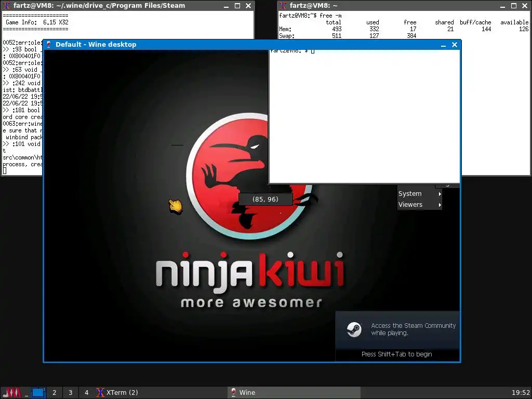This screenshot has height=399, width=532.
Task: Switch to workspace 1 pager thumbnail
Action: point(38,393)
